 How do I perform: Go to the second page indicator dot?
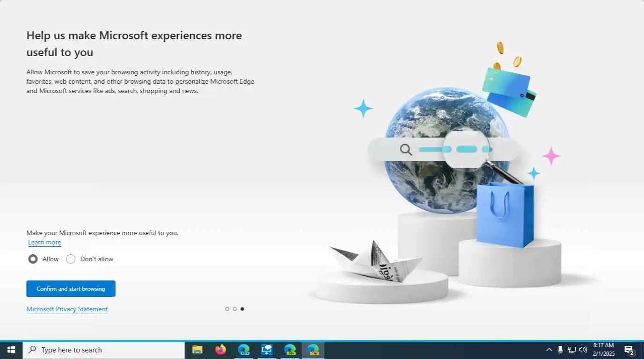tap(234, 309)
